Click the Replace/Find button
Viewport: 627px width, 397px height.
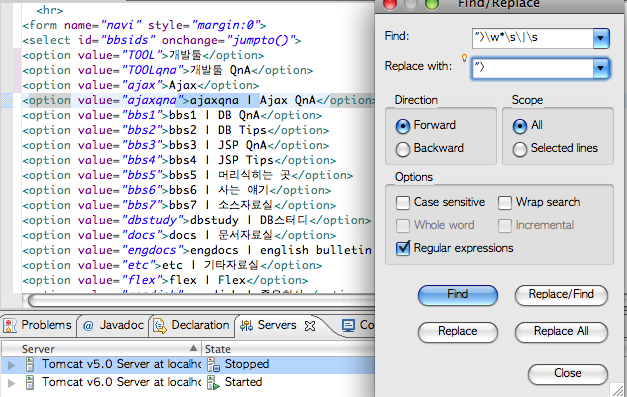[561, 295]
